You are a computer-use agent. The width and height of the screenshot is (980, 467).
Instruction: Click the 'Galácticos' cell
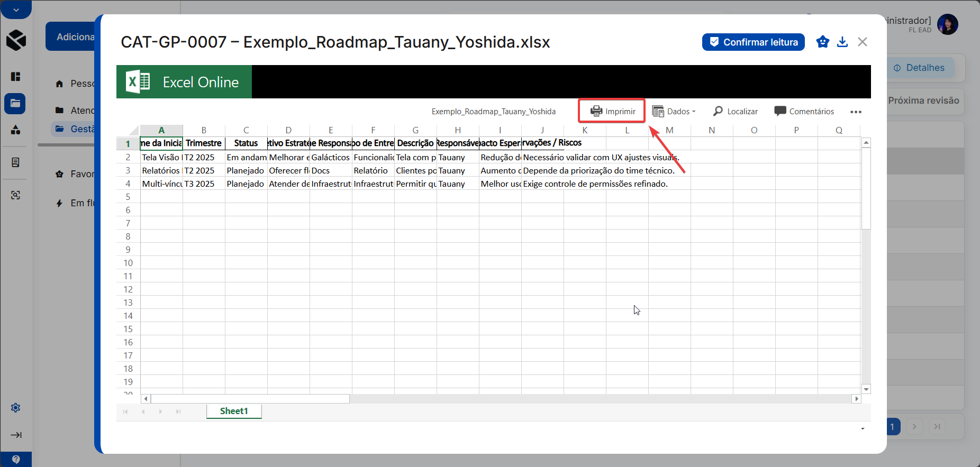(x=331, y=157)
